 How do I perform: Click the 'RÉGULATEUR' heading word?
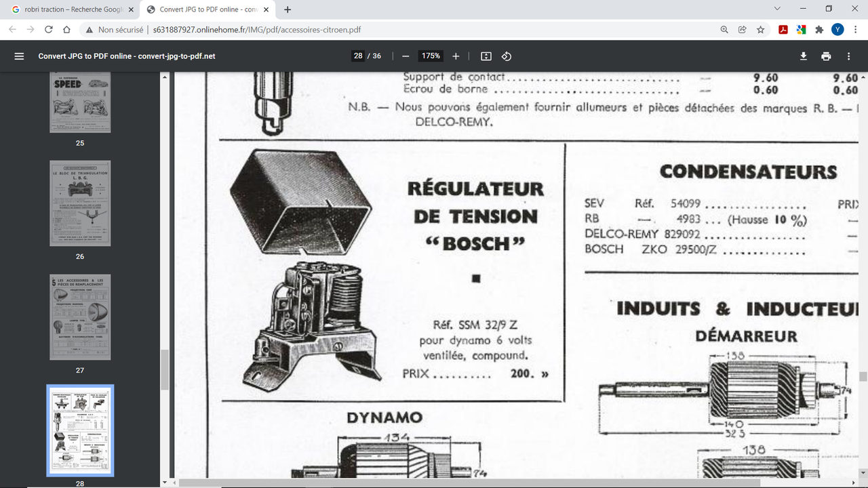pos(475,188)
